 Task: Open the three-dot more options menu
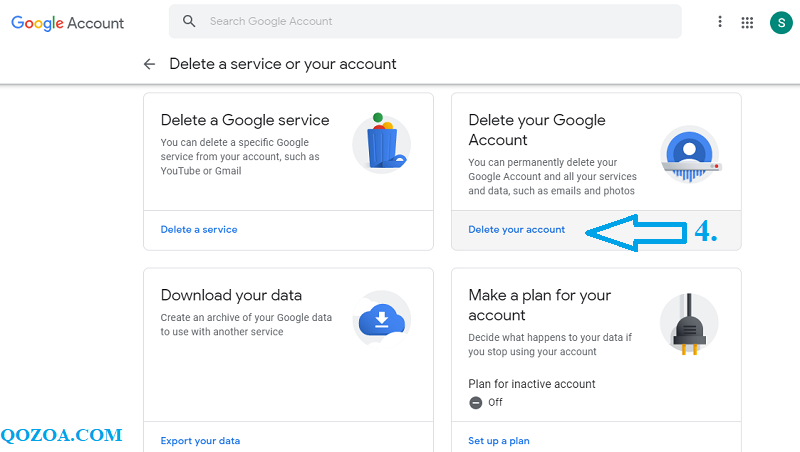point(720,22)
